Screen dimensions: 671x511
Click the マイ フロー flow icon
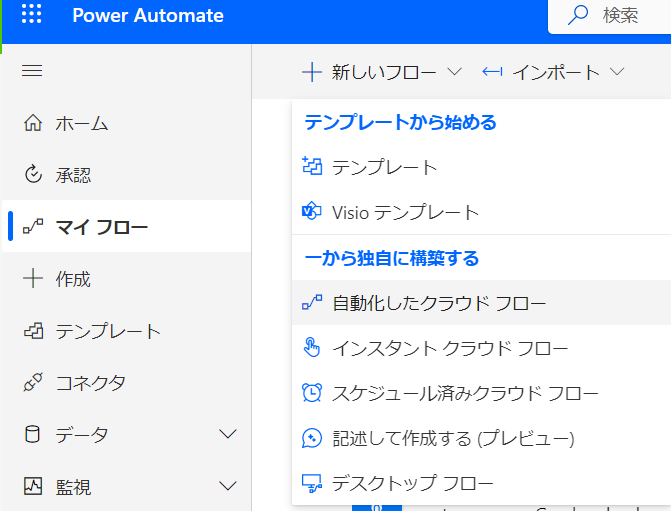33,226
